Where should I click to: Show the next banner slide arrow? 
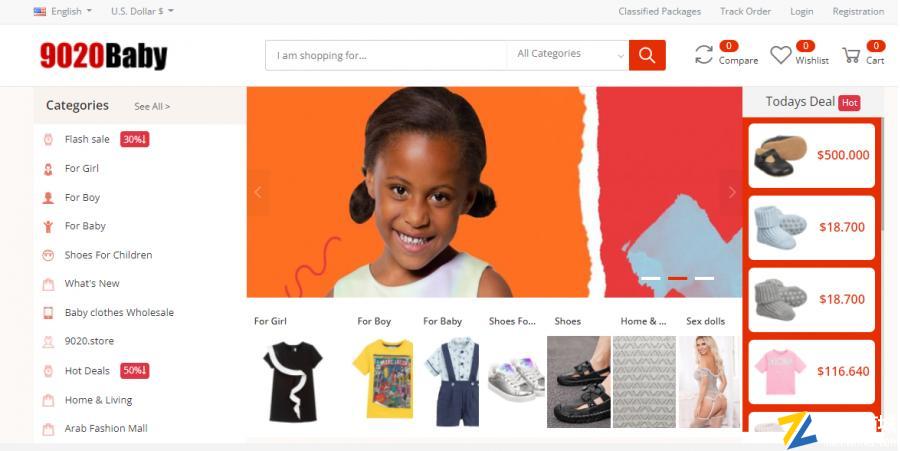click(x=731, y=192)
